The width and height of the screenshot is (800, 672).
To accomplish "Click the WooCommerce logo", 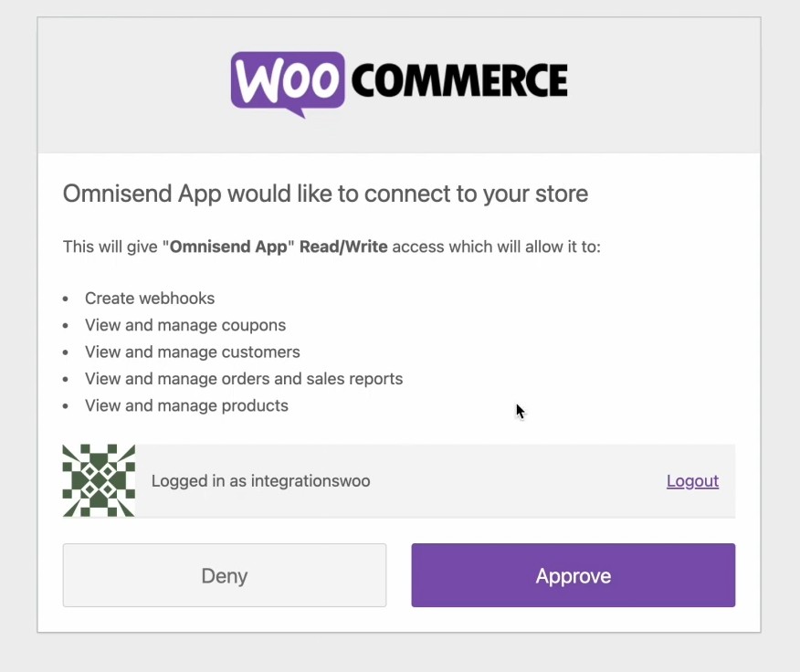I will click(x=399, y=82).
